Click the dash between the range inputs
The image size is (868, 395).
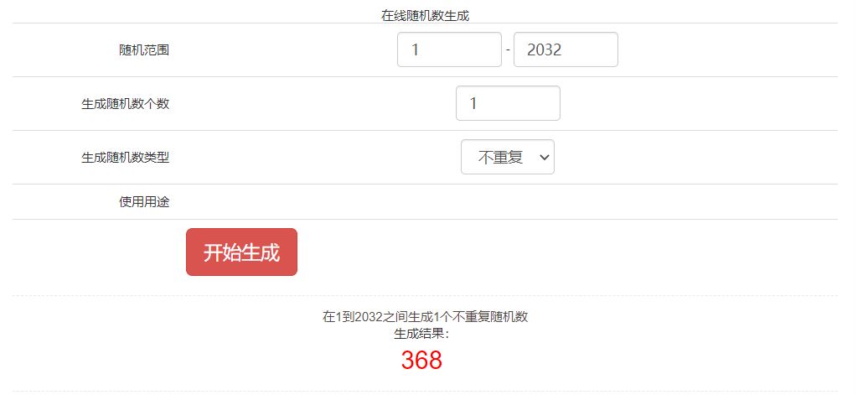coord(508,49)
